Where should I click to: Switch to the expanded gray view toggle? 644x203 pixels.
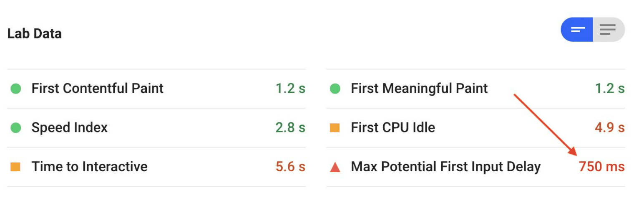(608, 30)
